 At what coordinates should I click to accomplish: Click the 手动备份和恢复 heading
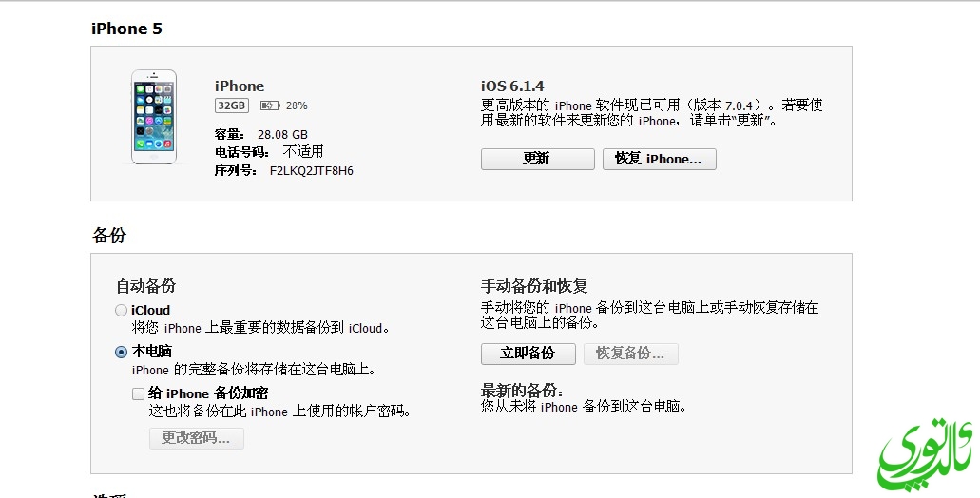534,286
